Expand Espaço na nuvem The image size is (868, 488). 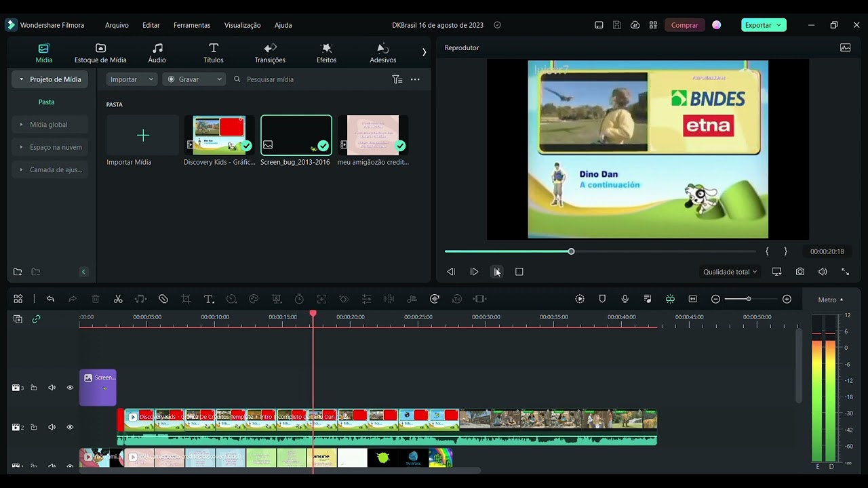tap(21, 147)
